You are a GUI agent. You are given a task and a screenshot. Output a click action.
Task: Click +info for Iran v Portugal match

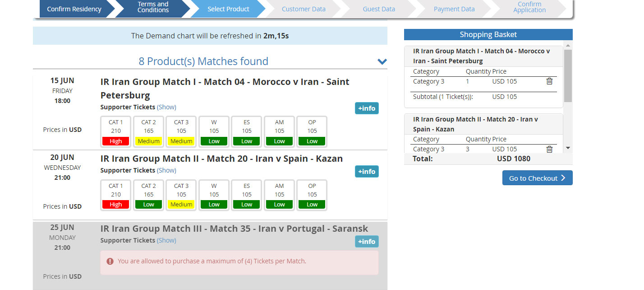(x=366, y=242)
